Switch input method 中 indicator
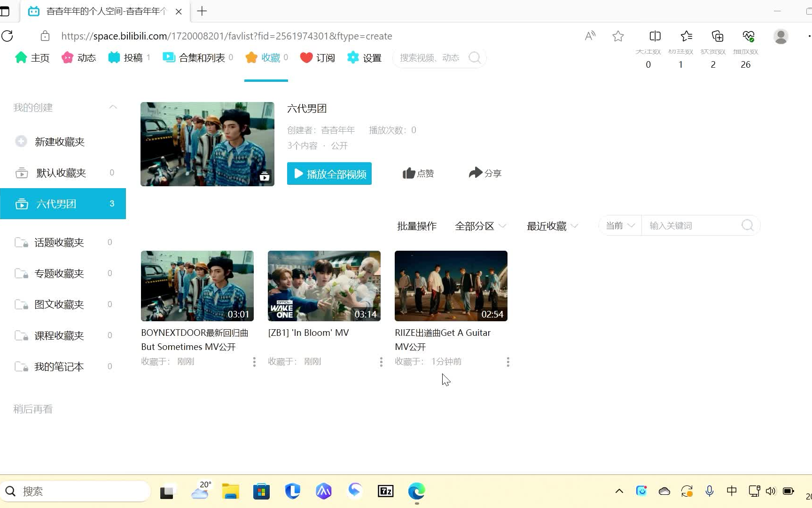The height and width of the screenshot is (508, 812). point(732,491)
